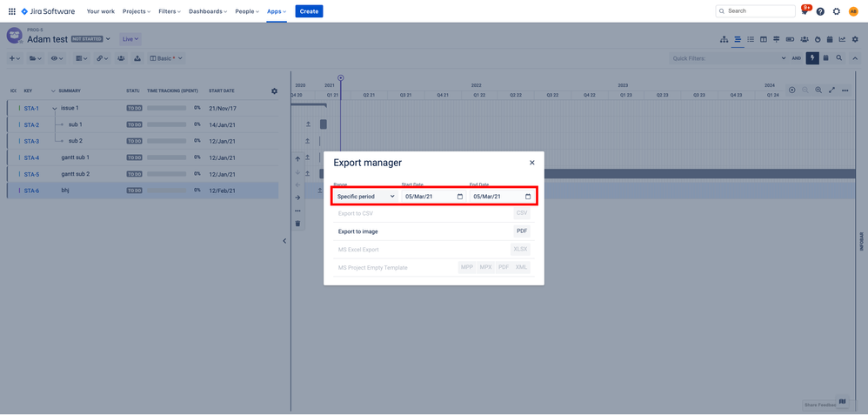Click the export download icon in toolbar
Image resolution: width=868 pixels, height=415 pixels.
[137, 58]
